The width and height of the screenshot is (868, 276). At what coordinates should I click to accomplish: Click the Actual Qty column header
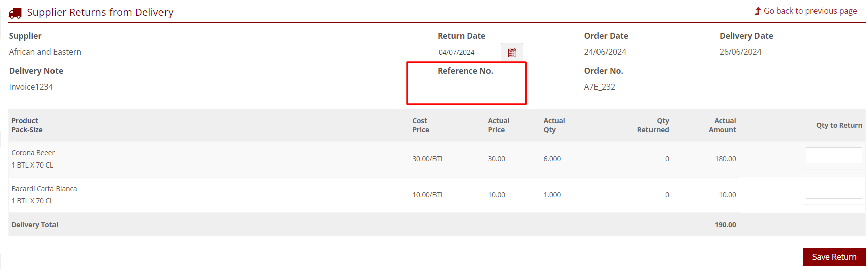pos(554,125)
